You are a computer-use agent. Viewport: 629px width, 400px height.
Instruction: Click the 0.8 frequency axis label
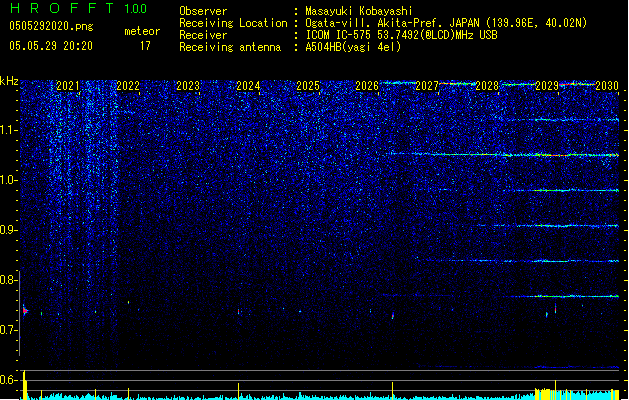[8, 280]
